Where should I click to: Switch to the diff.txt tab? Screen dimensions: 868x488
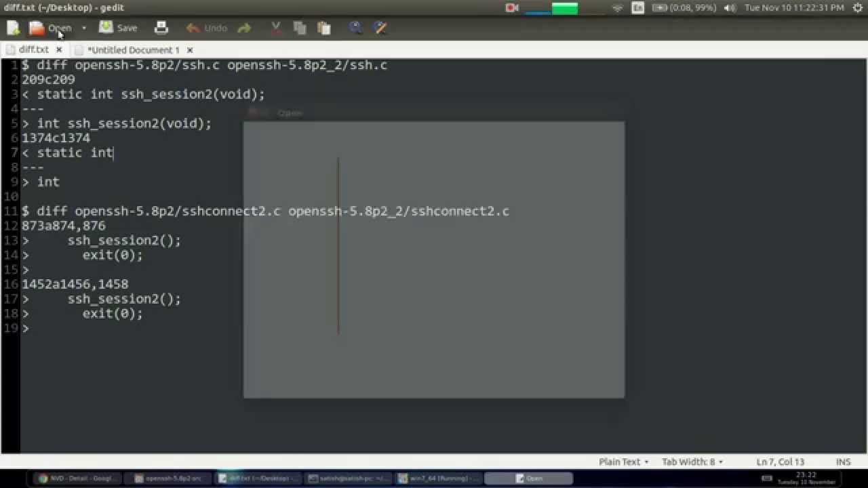(x=33, y=49)
